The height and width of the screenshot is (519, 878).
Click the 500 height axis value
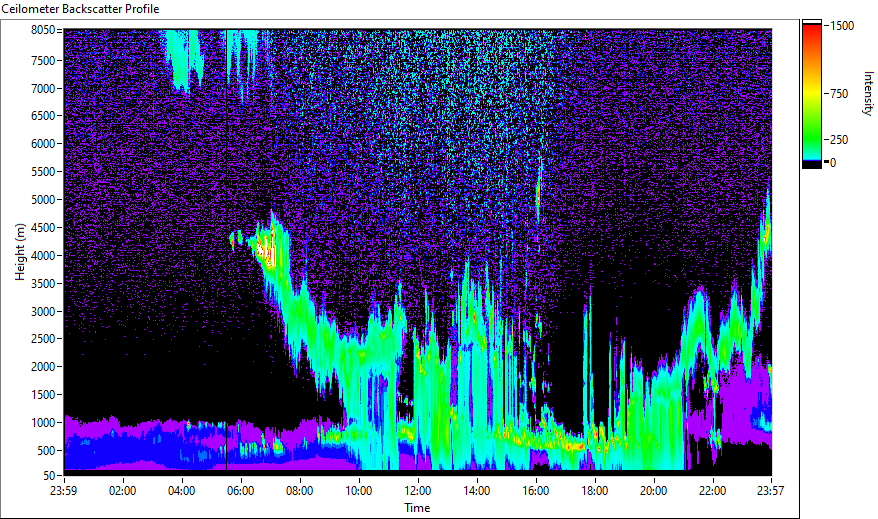(46, 451)
